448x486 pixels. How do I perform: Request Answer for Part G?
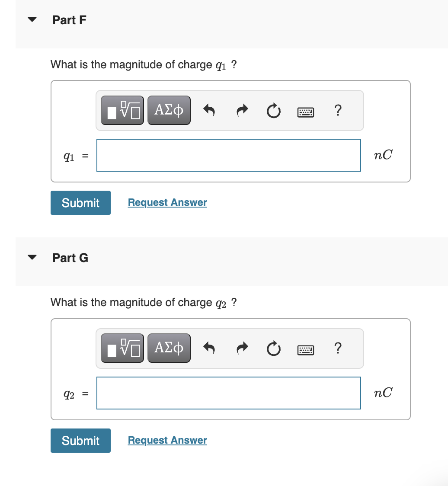(167, 440)
